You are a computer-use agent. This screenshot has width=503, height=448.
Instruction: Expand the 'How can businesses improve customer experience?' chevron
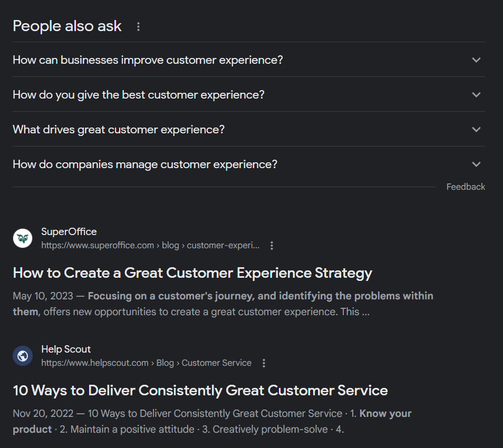(x=476, y=60)
